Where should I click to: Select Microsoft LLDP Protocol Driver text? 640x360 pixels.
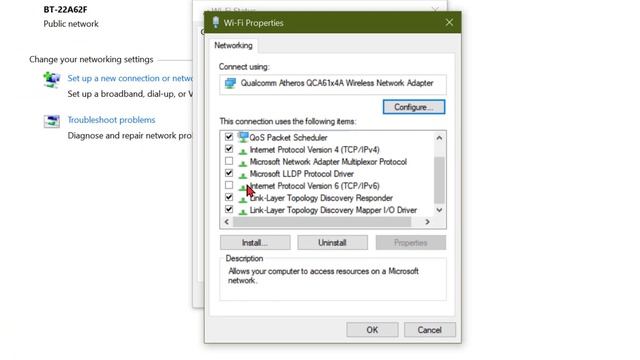(x=302, y=174)
